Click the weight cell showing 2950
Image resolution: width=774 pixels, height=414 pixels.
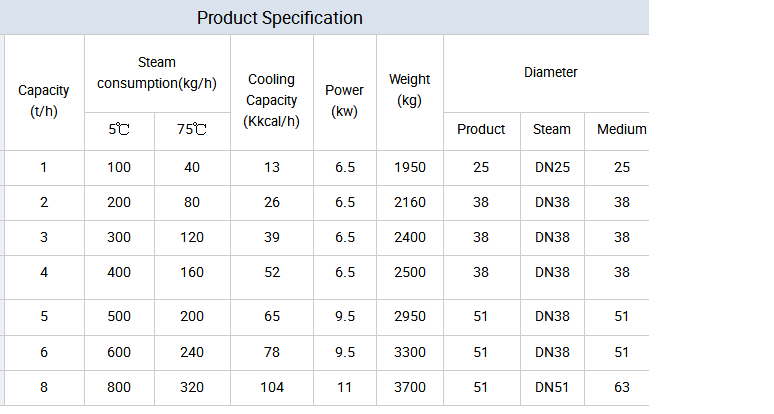point(410,317)
